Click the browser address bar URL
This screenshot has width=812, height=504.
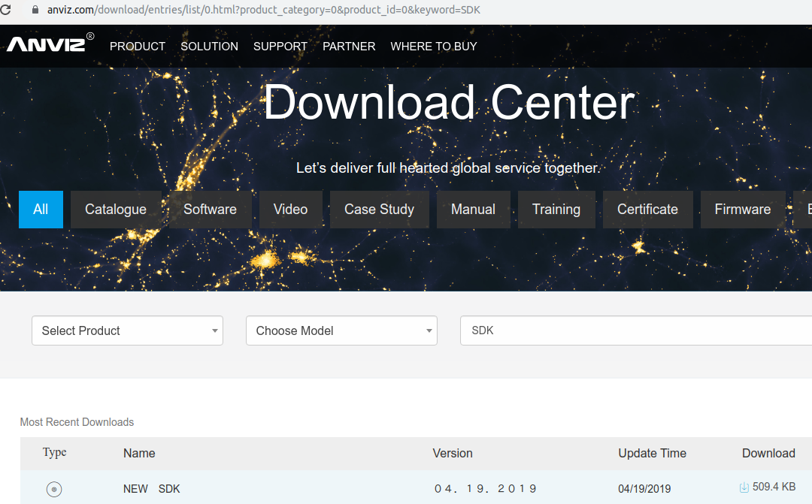[x=264, y=10]
